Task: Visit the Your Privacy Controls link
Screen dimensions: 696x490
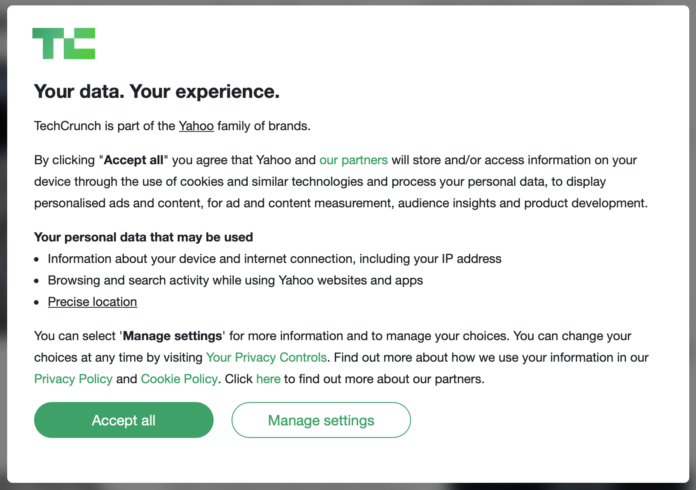Action: pos(266,357)
